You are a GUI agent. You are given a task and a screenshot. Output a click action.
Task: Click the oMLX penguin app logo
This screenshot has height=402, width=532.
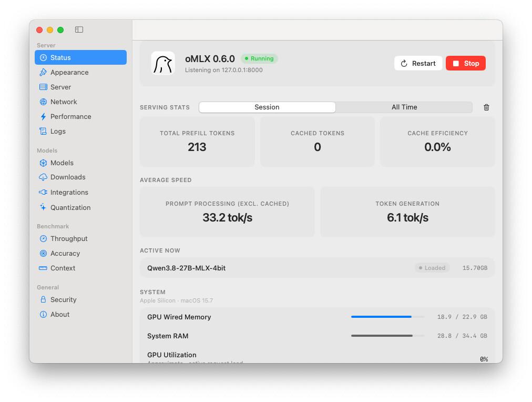click(x=163, y=63)
